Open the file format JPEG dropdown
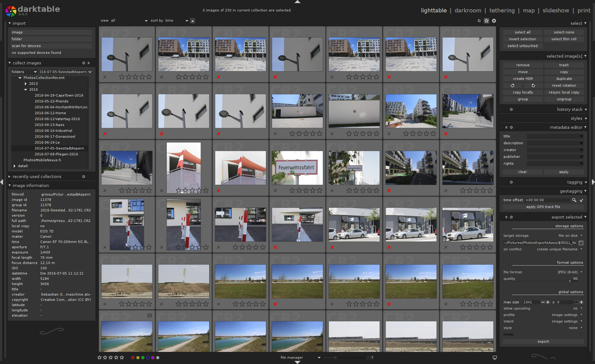Viewport: 595px width, 364px height. (543, 272)
